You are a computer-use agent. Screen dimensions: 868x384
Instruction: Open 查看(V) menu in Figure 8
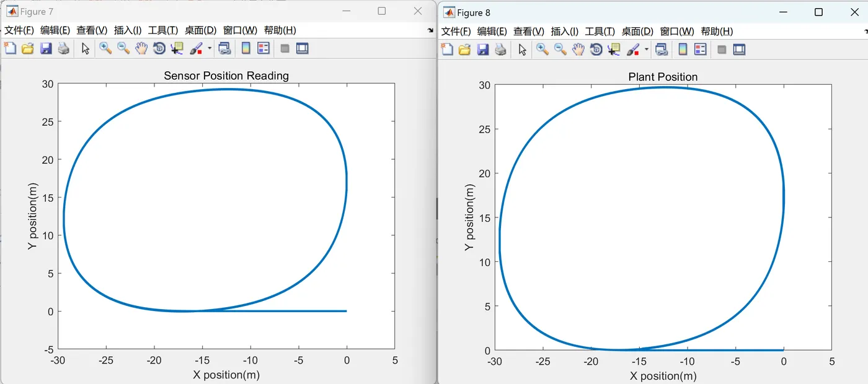(529, 31)
